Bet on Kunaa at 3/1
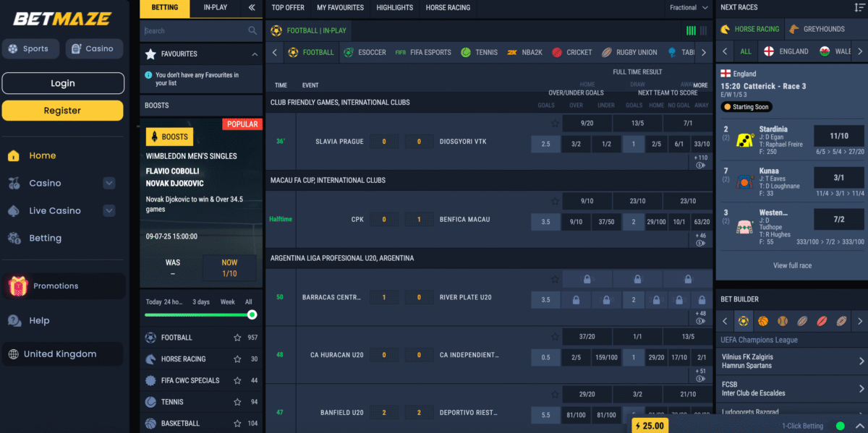 [839, 177]
